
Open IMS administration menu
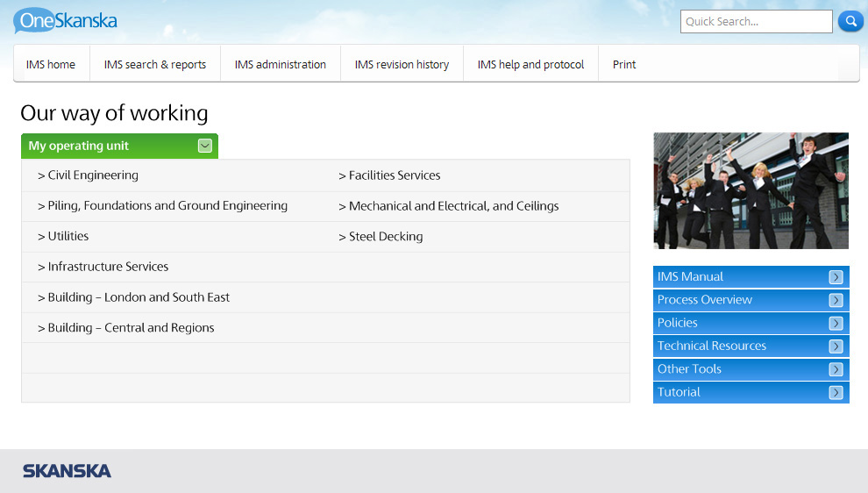(280, 64)
